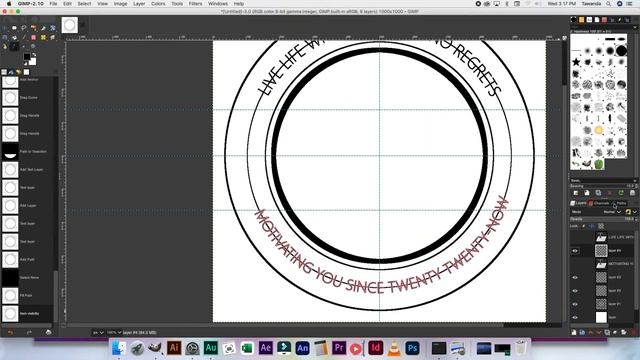Click the duplicate layer icon
640x360 pixels.
(607, 332)
